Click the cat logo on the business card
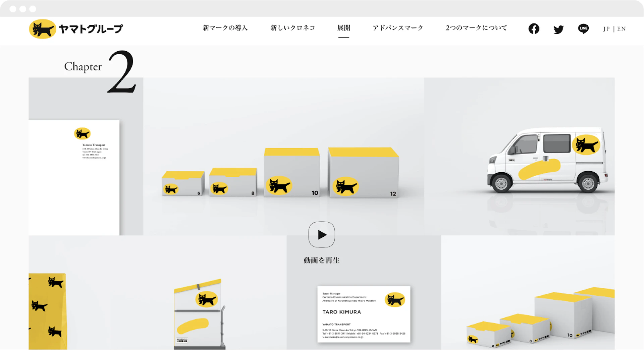Screen dimensions: 644x350 [x=395, y=300]
